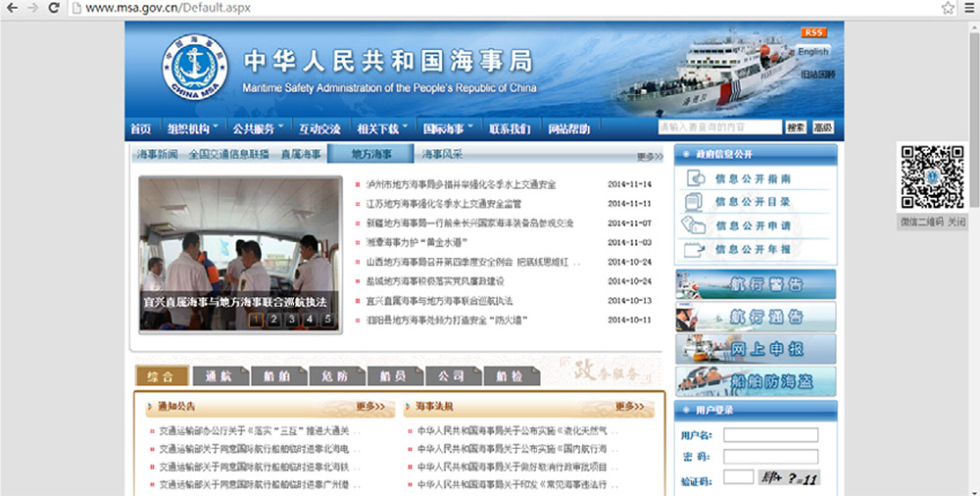The image size is (980, 496).
Task: Open the 航行通告 banner
Action: click(756, 318)
